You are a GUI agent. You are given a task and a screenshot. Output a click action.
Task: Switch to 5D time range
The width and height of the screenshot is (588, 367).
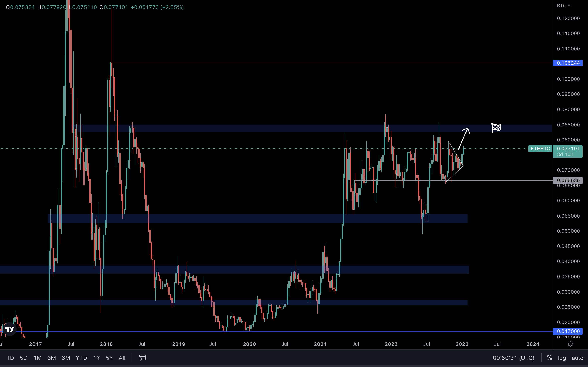(23, 358)
